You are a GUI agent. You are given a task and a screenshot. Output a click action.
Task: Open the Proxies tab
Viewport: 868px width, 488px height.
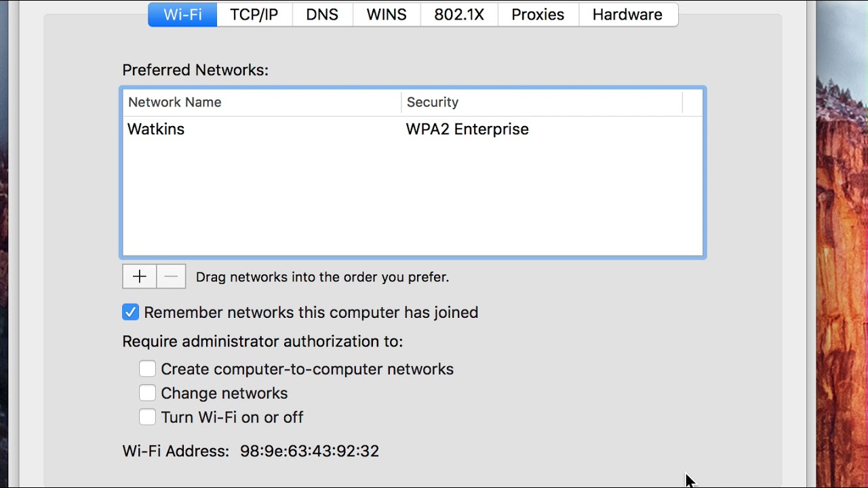point(538,15)
